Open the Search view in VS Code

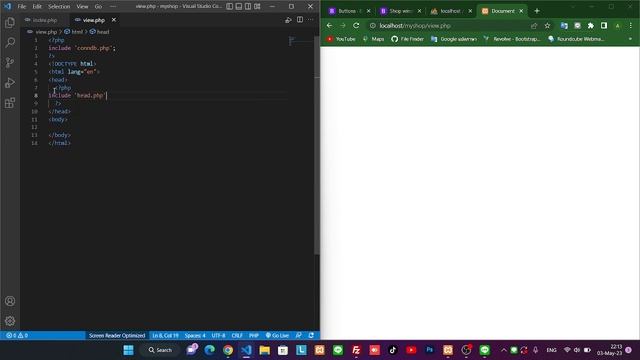click(10, 42)
